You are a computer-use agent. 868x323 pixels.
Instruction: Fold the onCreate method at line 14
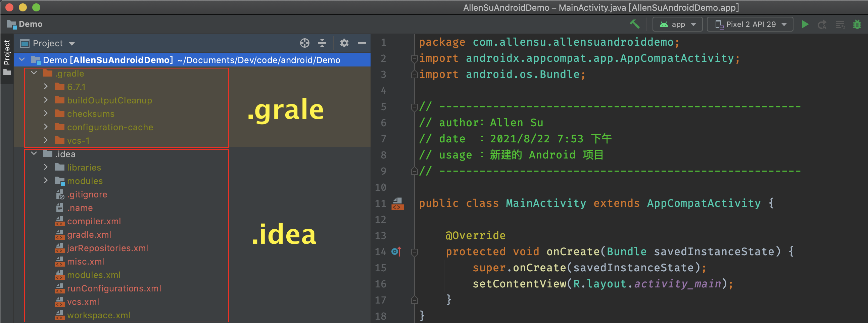415,252
